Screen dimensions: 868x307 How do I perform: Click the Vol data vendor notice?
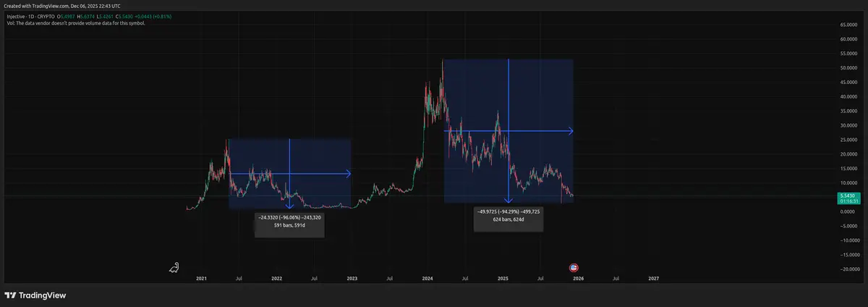tap(75, 23)
